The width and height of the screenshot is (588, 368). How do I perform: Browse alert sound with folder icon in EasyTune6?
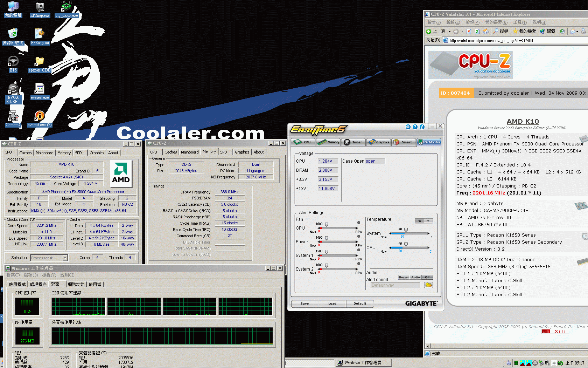click(x=428, y=285)
